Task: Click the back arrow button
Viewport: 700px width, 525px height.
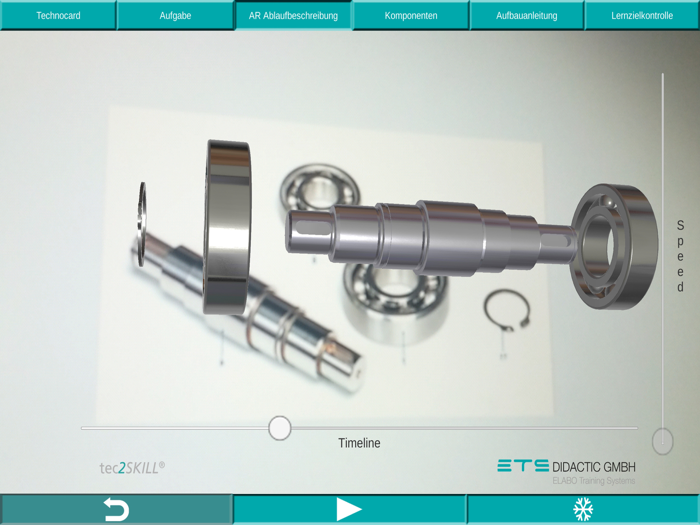Action: point(116,509)
